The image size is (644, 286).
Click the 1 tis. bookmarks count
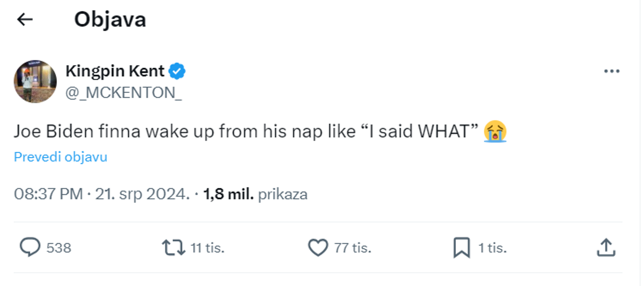point(492,248)
